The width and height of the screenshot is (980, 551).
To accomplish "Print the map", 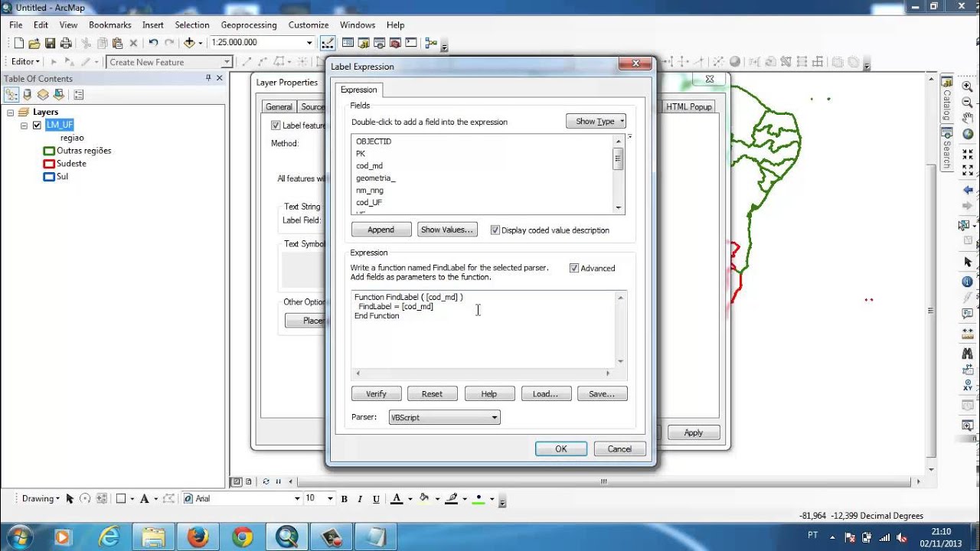I will [66, 43].
